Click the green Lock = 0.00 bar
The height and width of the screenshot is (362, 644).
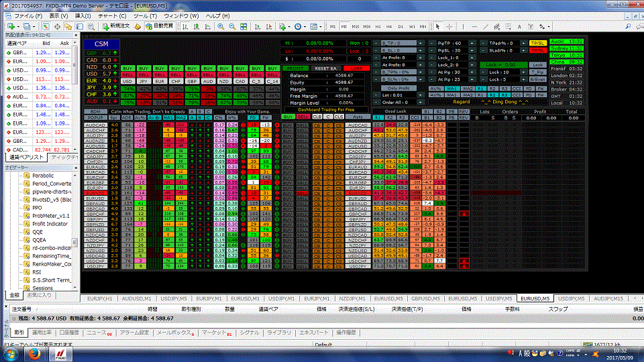pyautogui.click(x=504, y=65)
